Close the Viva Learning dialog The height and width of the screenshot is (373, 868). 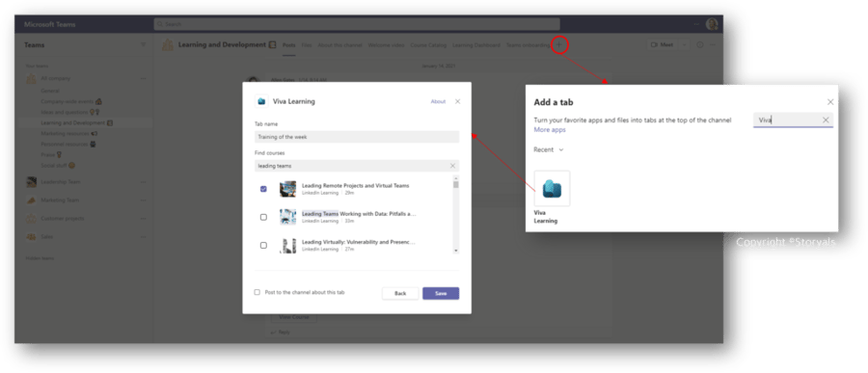point(457,101)
